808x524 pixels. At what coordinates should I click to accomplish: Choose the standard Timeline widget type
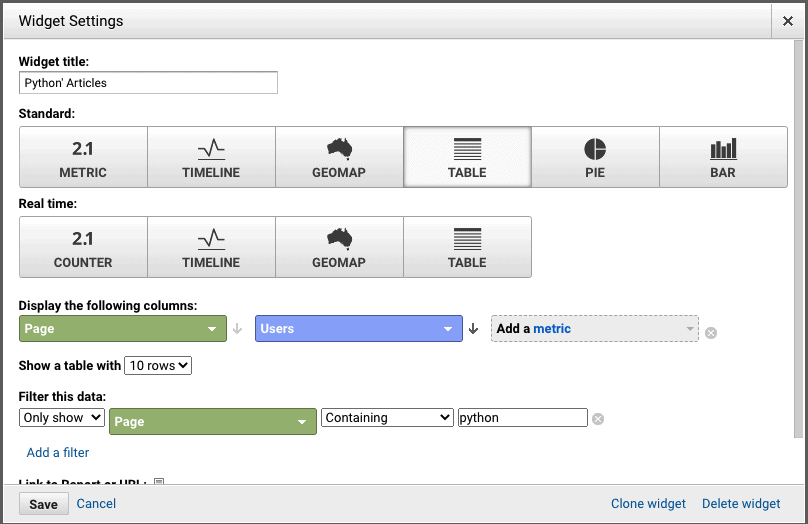coord(211,157)
